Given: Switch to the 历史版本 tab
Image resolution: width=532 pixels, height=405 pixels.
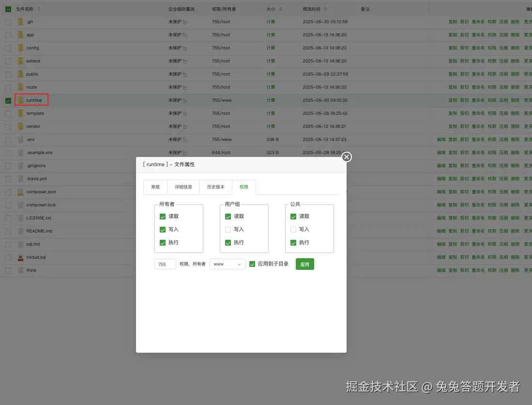Looking at the screenshot, I should point(215,187).
